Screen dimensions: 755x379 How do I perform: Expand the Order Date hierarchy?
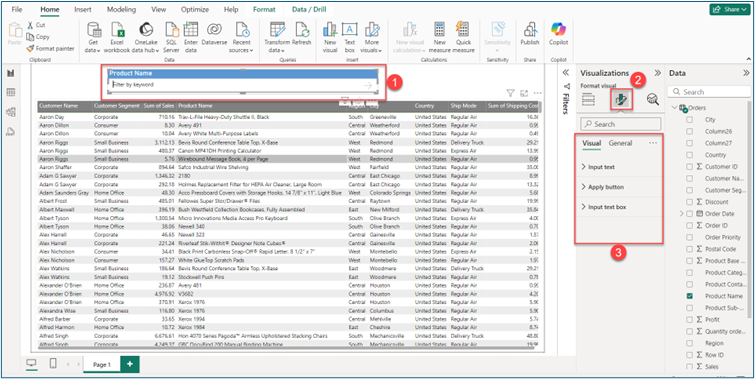[x=681, y=213]
